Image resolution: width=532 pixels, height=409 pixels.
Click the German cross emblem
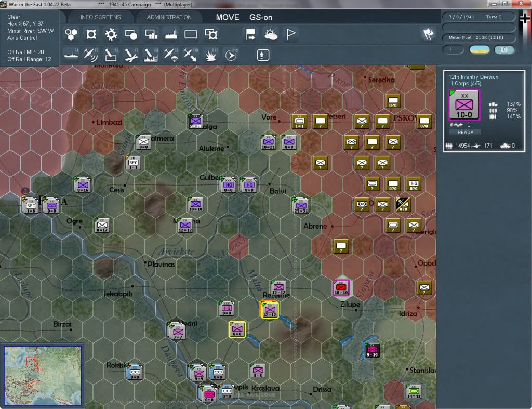click(525, 18)
